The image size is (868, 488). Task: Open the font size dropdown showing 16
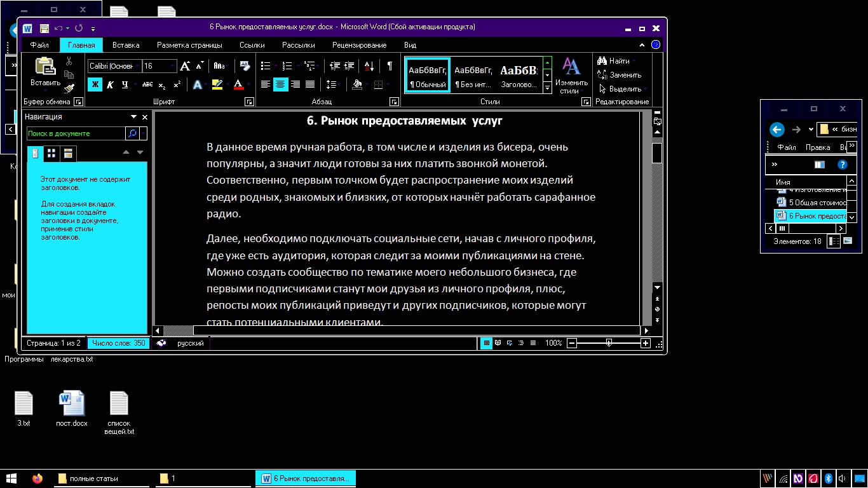172,66
